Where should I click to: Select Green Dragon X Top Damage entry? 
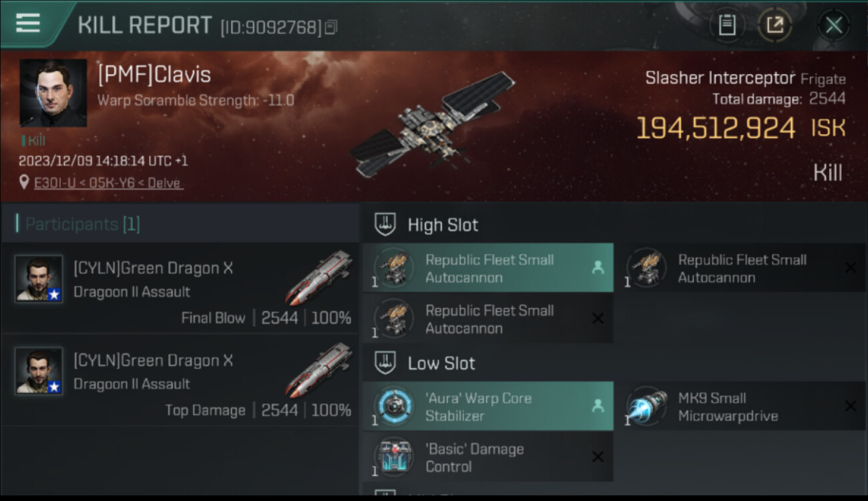click(180, 380)
